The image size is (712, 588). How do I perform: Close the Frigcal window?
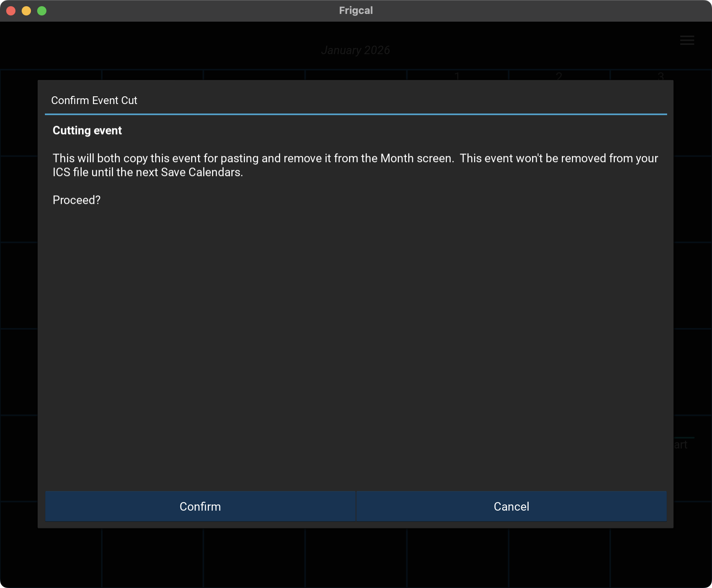coord(11,11)
